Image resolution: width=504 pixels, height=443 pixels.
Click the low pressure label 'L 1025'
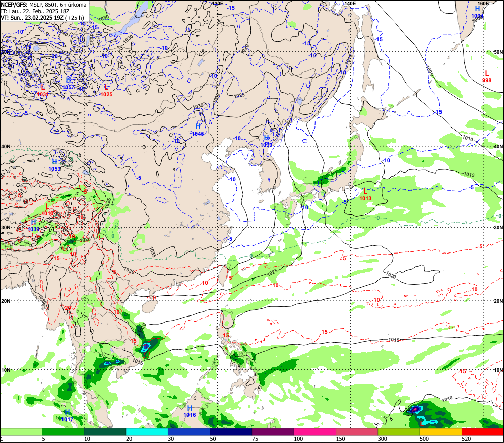pos(106,90)
